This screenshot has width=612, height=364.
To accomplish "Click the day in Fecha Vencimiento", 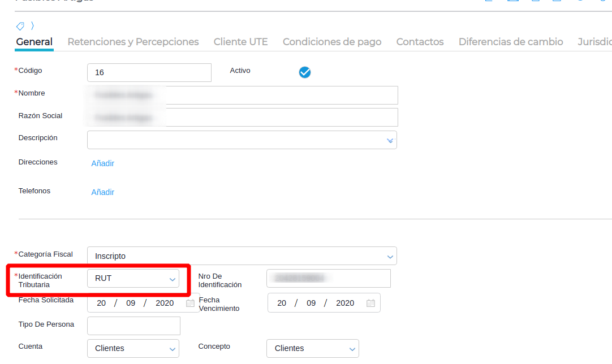I will pyautogui.click(x=282, y=303).
